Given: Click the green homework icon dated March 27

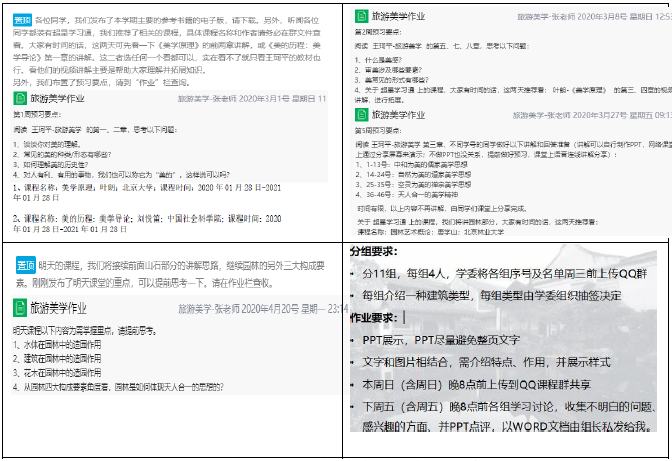Looking at the screenshot, I should [x=364, y=114].
